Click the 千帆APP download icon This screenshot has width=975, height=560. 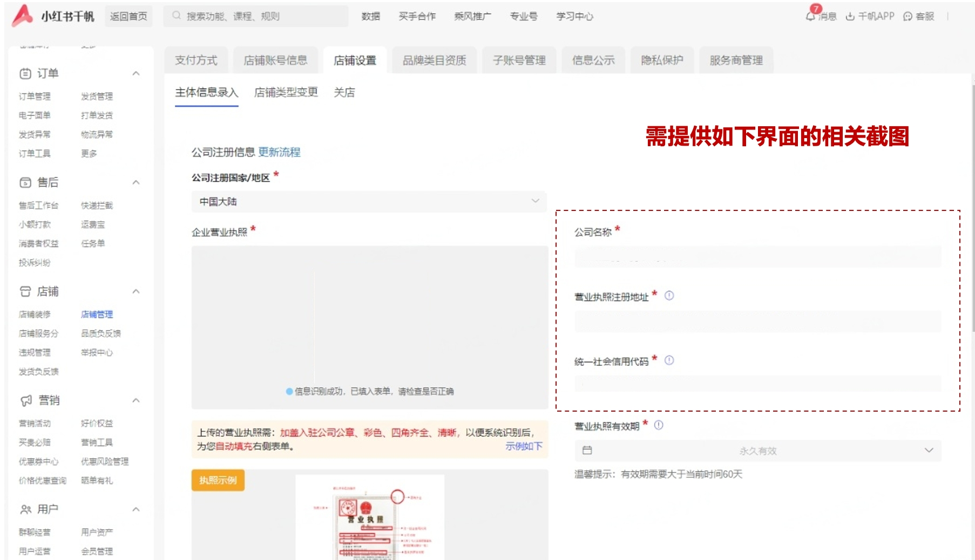pos(850,17)
